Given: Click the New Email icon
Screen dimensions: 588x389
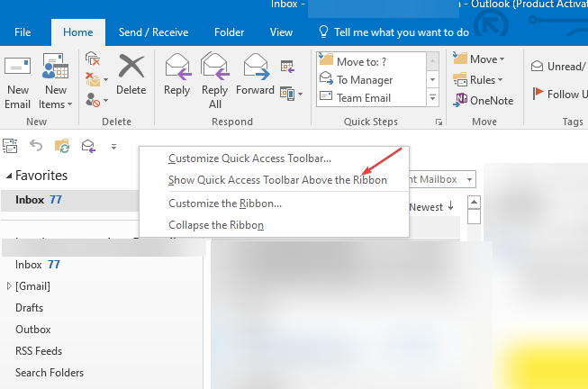Looking at the screenshot, I should [17, 68].
